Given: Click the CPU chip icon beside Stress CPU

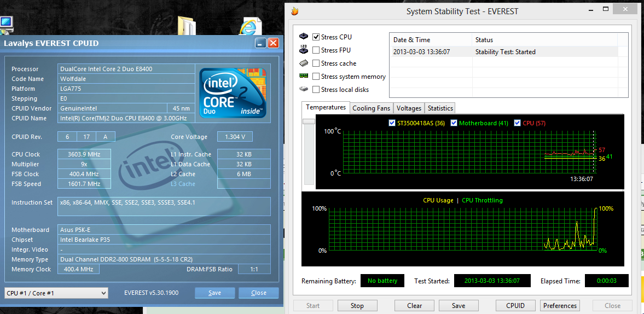Looking at the screenshot, I should point(304,37).
